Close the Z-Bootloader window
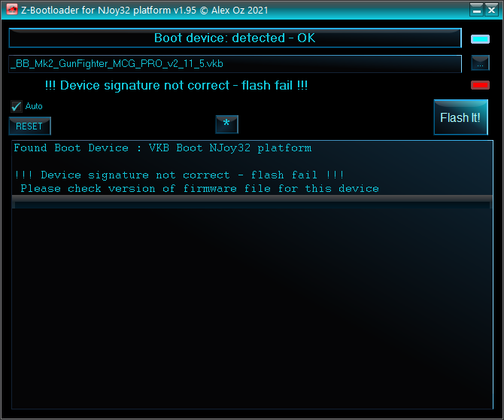504x420 pixels. coord(491,10)
